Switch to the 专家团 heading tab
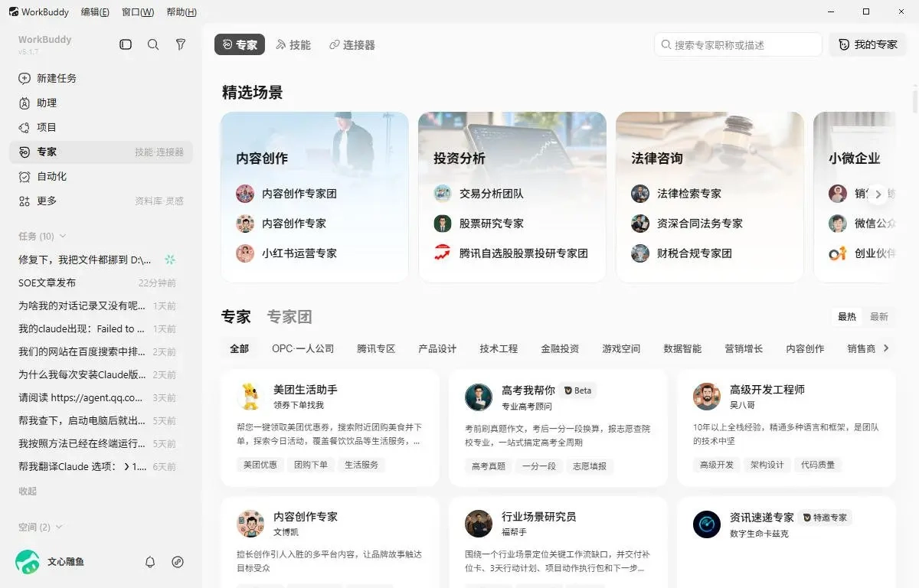Image resolution: width=919 pixels, height=588 pixels. (289, 316)
